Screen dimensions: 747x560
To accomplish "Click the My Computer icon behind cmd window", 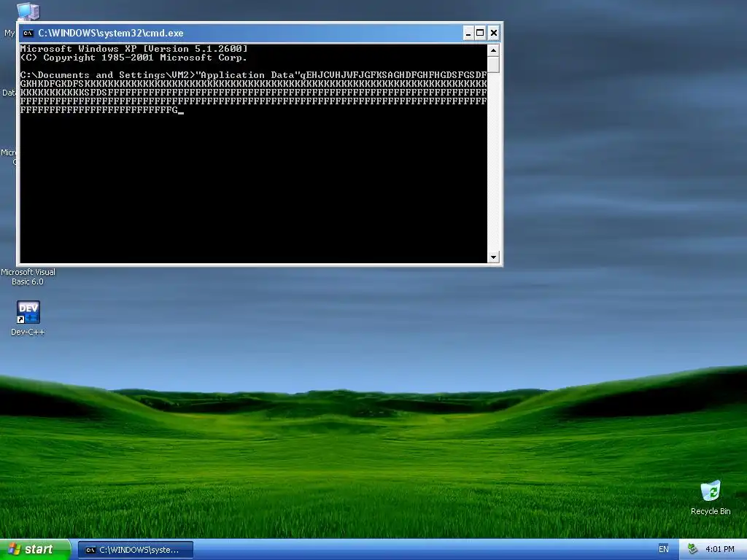I will 28,12.
